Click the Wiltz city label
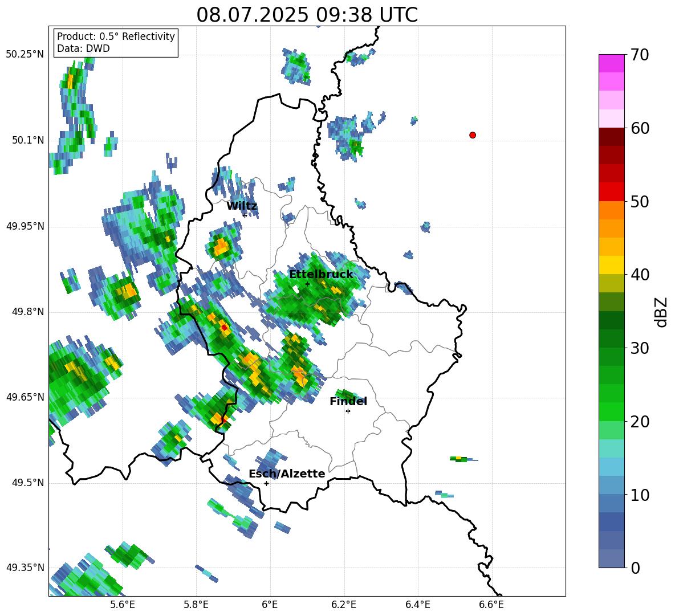Image resolution: width=675 pixels, height=616 pixels. point(242,206)
